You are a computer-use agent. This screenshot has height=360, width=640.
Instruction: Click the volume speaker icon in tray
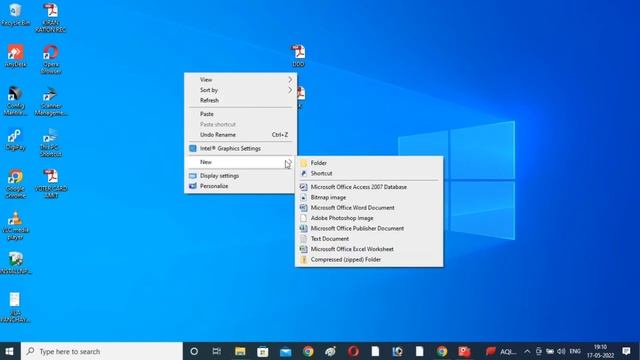(561, 351)
